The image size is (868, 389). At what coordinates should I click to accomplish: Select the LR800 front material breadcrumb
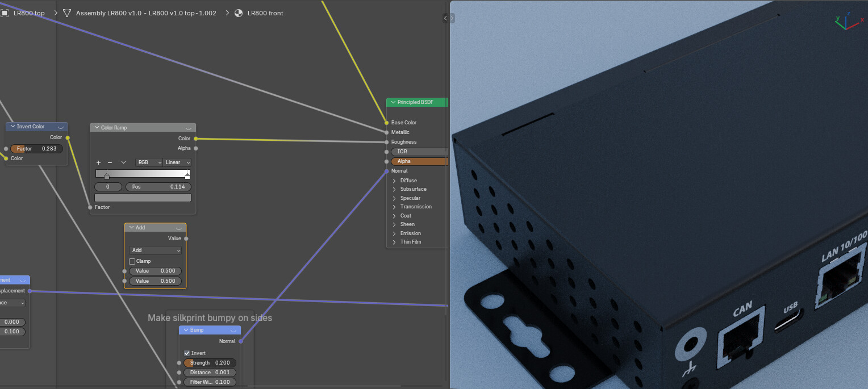pos(265,13)
